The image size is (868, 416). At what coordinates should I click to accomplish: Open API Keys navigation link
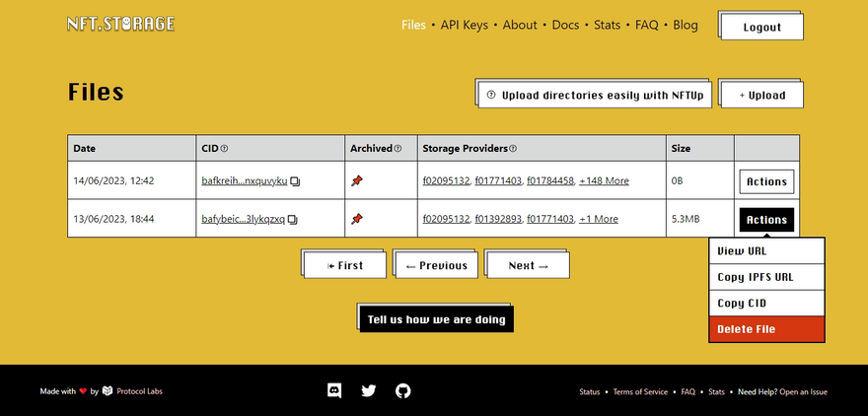[464, 25]
